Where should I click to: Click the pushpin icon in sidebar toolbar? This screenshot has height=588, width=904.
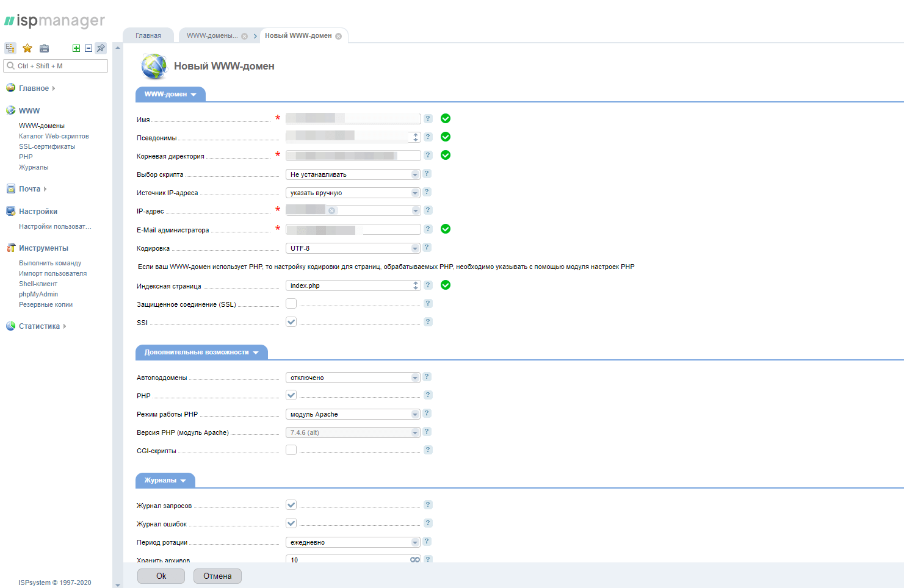pyautogui.click(x=101, y=48)
